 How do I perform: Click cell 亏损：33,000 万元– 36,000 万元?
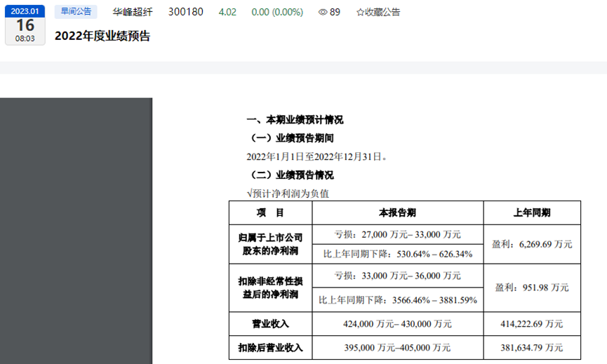point(398,276)
